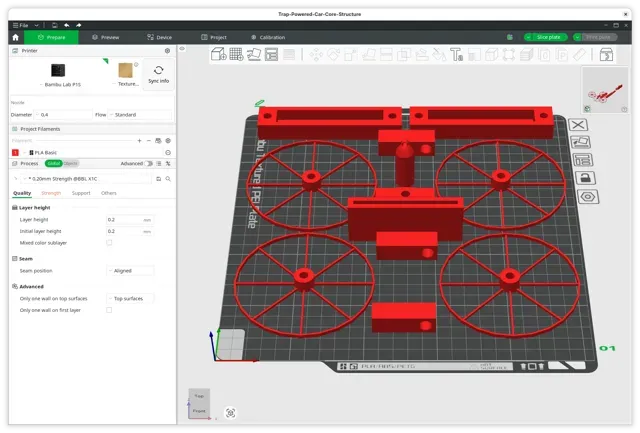
Task: Click the compare presets icon
Action: click(x=168, y=163)
